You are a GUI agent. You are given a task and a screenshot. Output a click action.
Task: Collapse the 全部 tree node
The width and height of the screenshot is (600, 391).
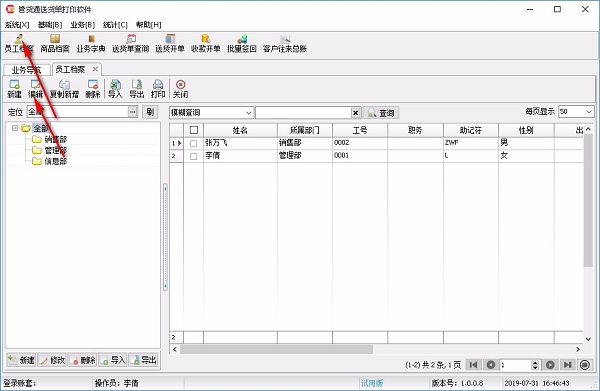[x=15, y=128]
